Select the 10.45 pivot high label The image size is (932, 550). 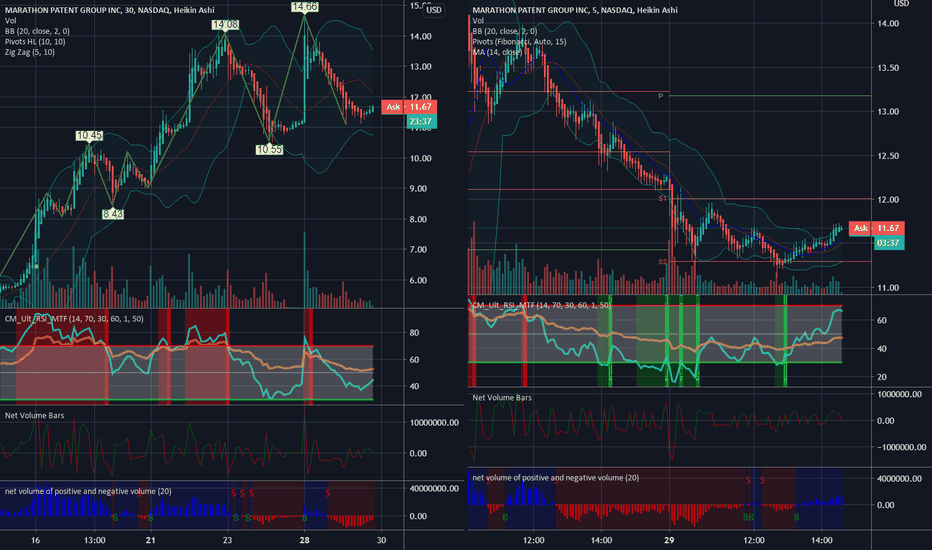[x=89, y=136]
